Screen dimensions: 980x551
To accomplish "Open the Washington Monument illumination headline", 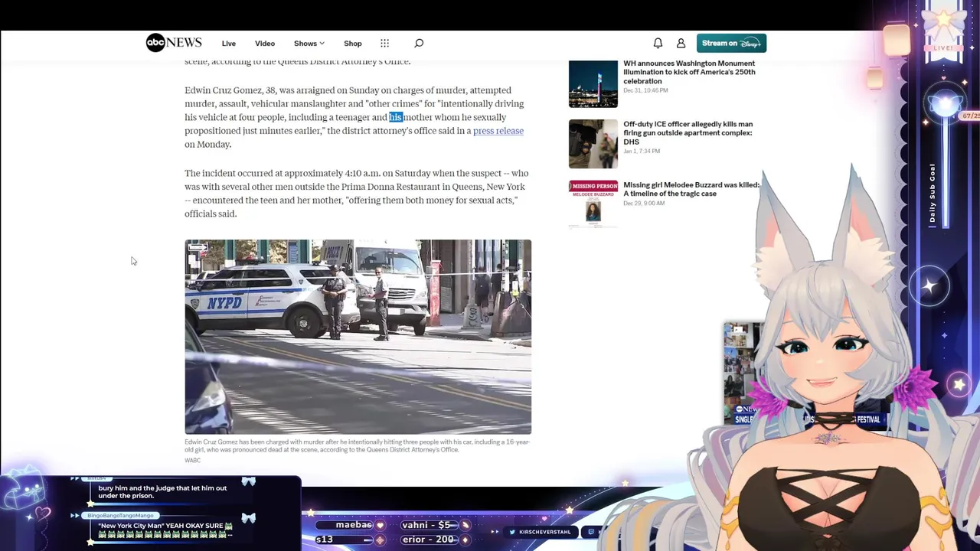I will click(x=689, y=72).
